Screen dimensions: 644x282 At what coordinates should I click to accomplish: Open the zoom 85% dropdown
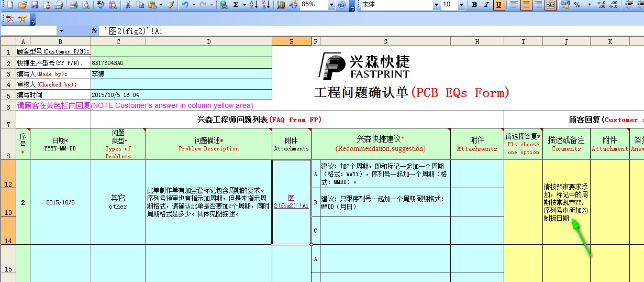(x=331, y=5)
